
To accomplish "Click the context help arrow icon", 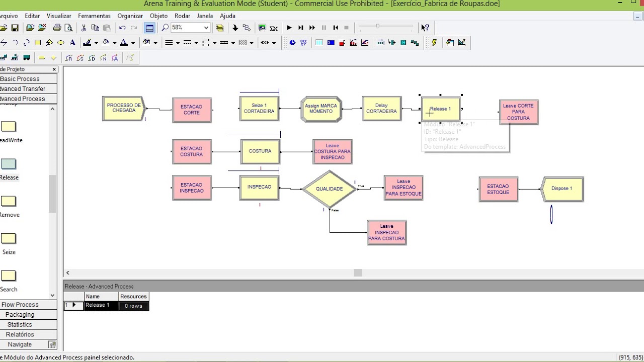I will coord(425,28).
